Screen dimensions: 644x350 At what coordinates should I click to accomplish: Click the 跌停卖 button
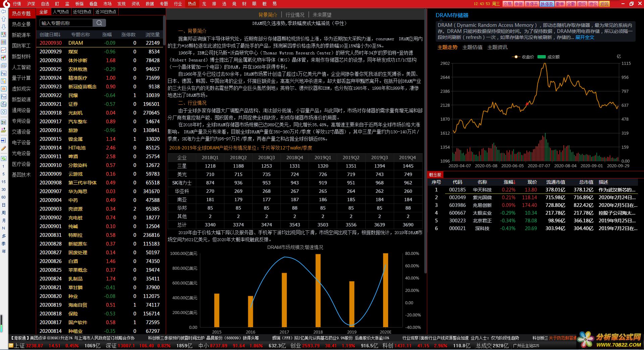click(x=547, y=4)
